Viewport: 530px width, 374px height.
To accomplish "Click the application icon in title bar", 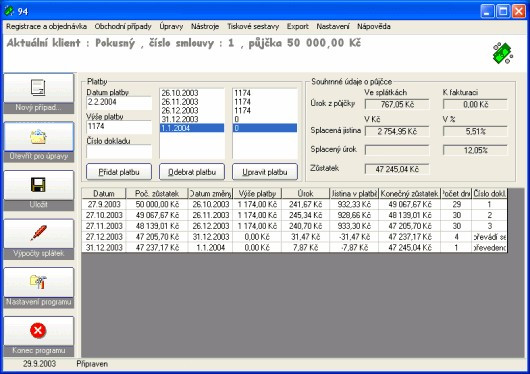I will 9,11.
